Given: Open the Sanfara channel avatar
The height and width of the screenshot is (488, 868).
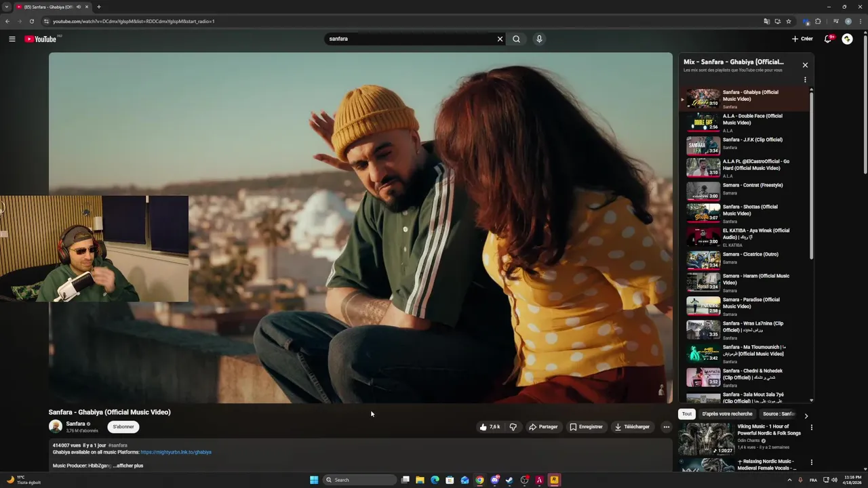Looking at the screenshot, I should [56, 426].
